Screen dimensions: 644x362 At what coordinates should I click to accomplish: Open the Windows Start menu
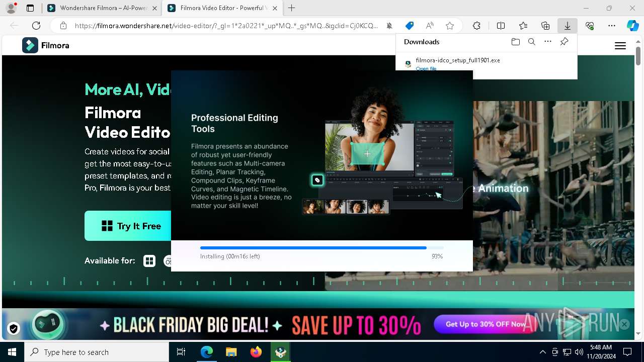coord(12,352)
